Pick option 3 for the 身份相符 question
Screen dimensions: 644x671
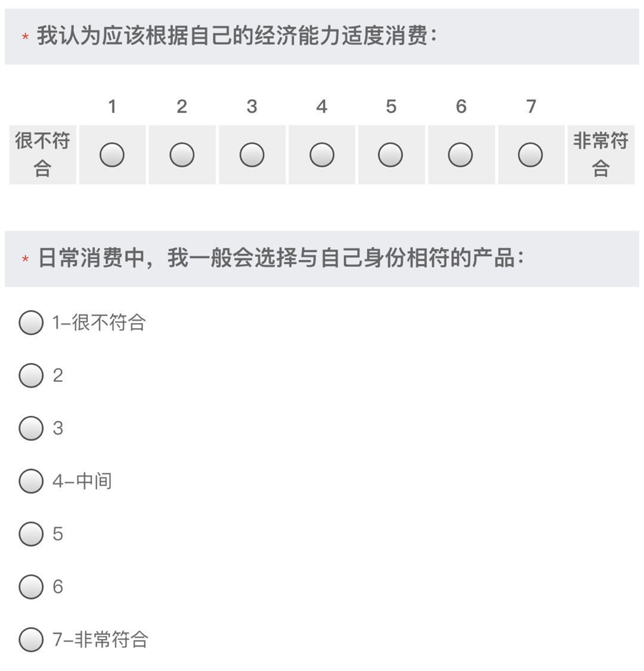coord(31,428)
